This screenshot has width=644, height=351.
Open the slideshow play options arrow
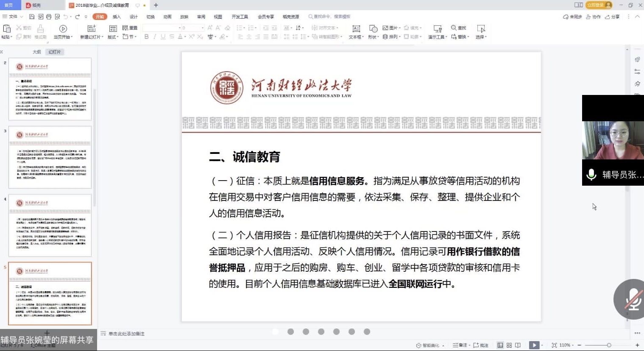[542, 345]
